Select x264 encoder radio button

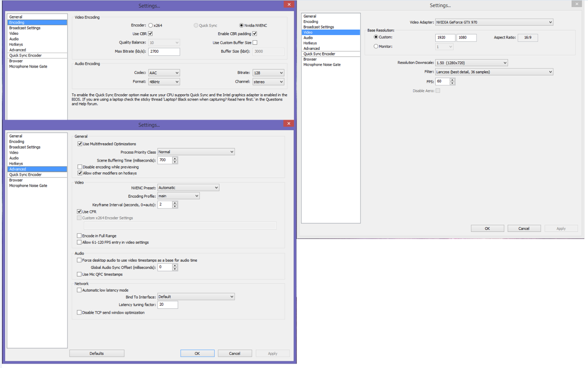click(151, 25)
